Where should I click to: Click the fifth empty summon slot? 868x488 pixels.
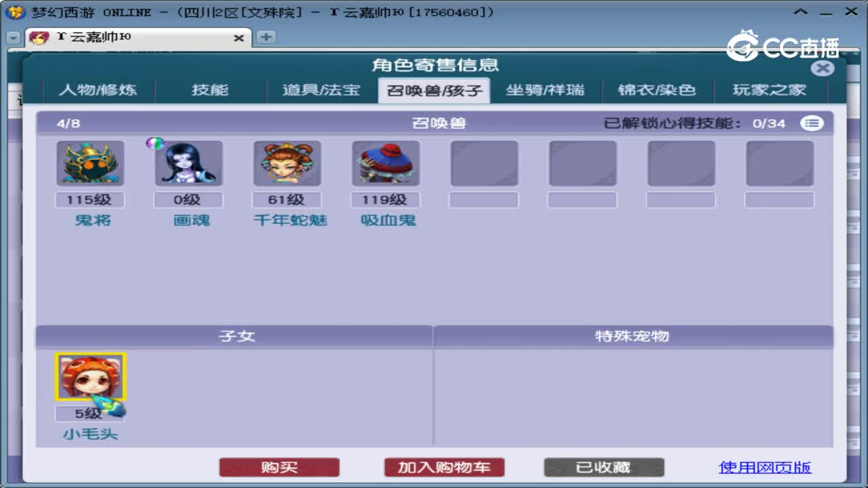pos(484,163)
